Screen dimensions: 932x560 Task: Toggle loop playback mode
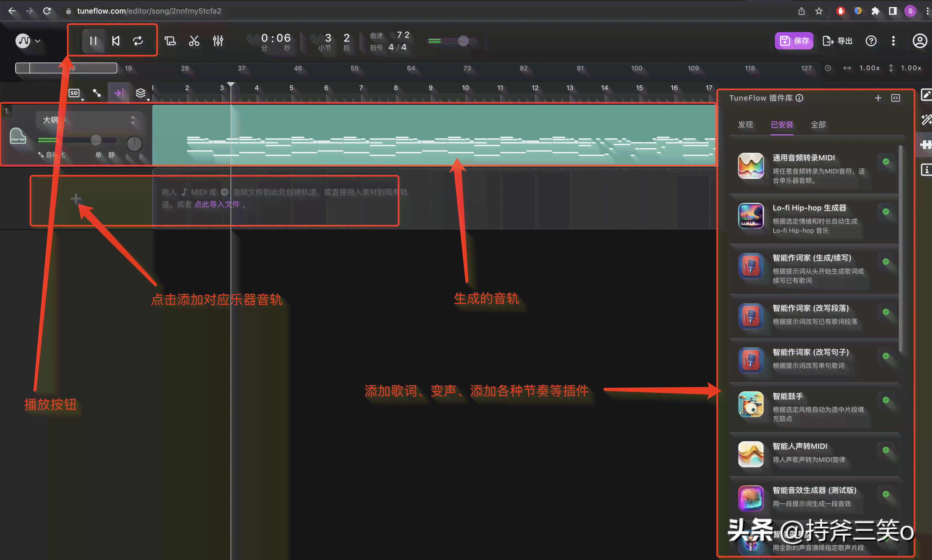(138, 41)
